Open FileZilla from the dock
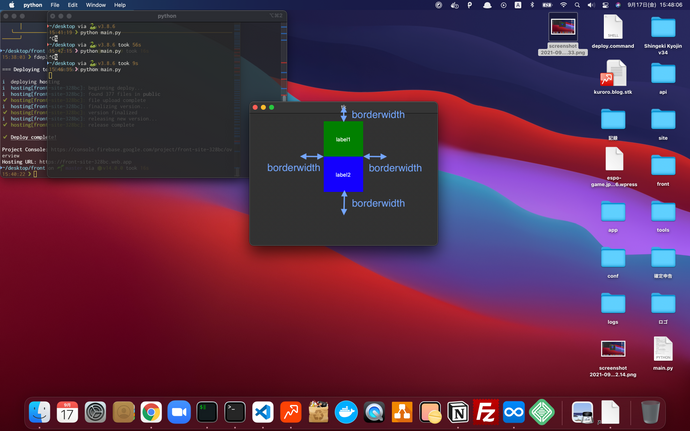The height and width of the screenshot is (431, 690). click(486, 411)
